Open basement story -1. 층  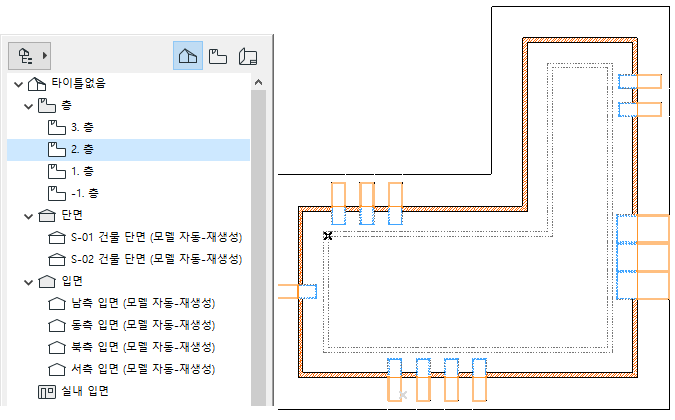pos(85,193)
